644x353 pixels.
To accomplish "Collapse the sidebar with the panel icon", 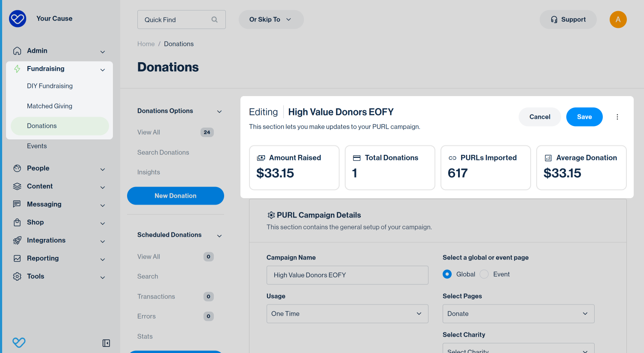I will point(106,343).
